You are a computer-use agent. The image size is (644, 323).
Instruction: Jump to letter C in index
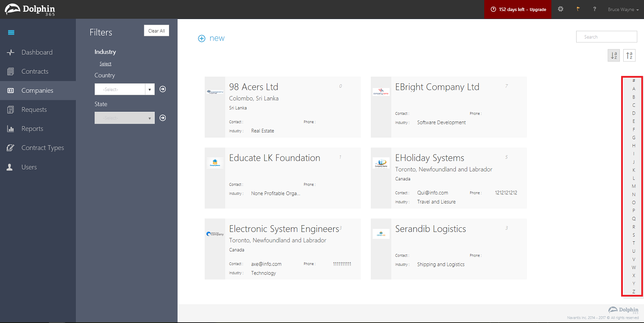[634, 105]
